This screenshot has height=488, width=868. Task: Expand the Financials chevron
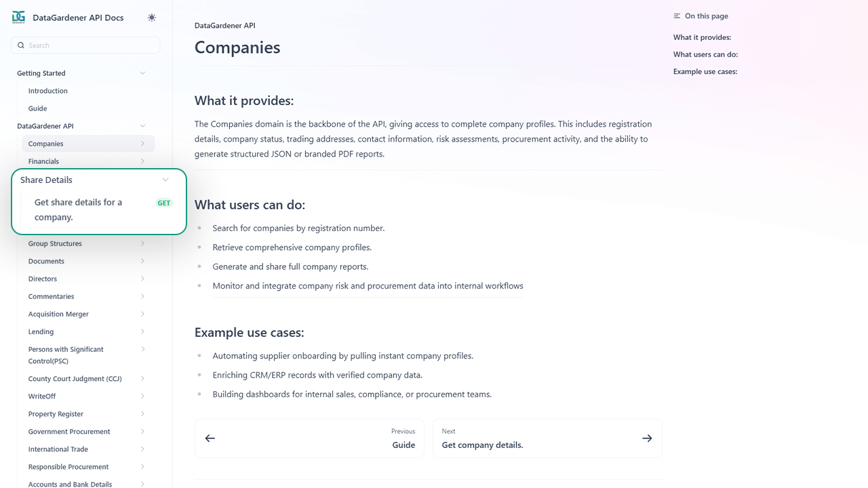coord(142,161)
